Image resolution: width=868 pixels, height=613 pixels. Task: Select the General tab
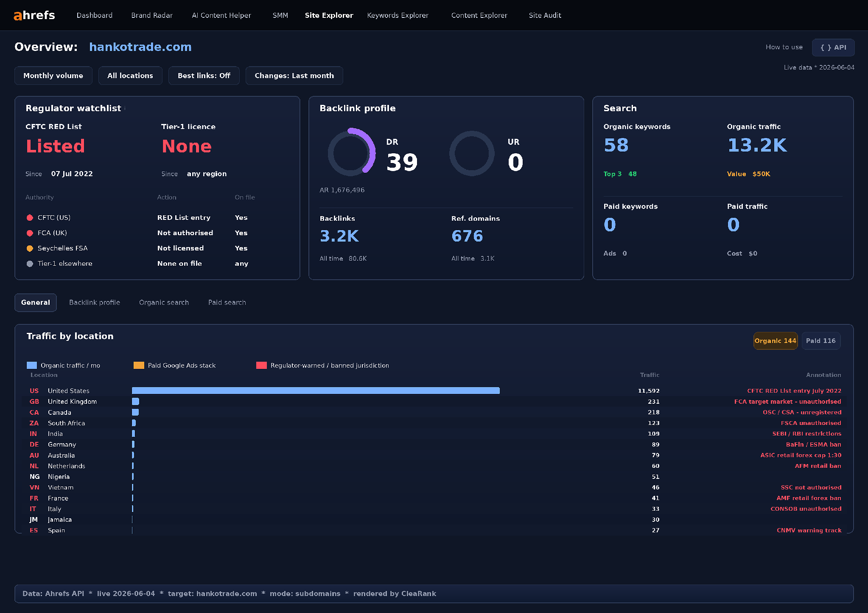pos(36,303)
